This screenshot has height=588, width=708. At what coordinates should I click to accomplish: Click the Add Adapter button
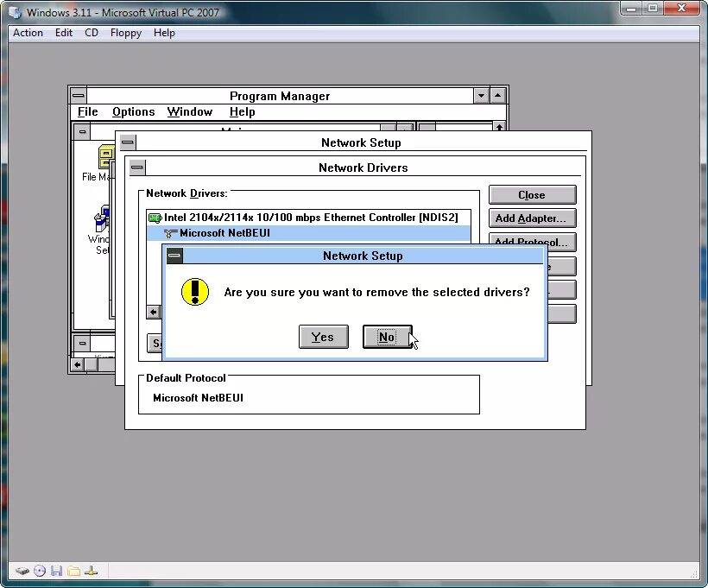point(533,218)
